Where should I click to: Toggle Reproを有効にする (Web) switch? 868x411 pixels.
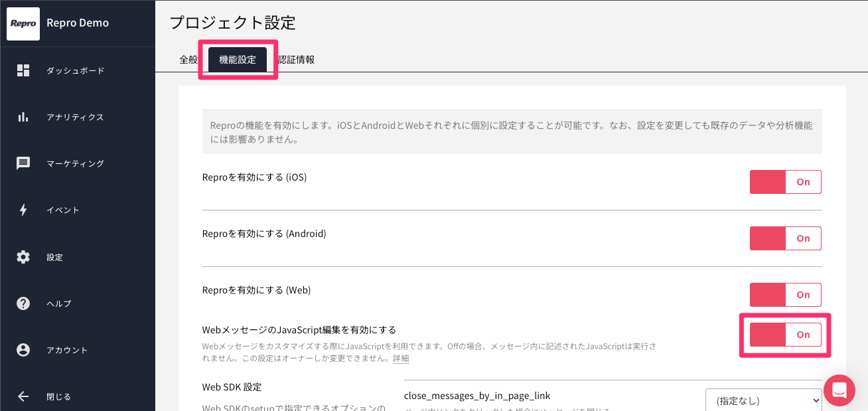(786, 295)
